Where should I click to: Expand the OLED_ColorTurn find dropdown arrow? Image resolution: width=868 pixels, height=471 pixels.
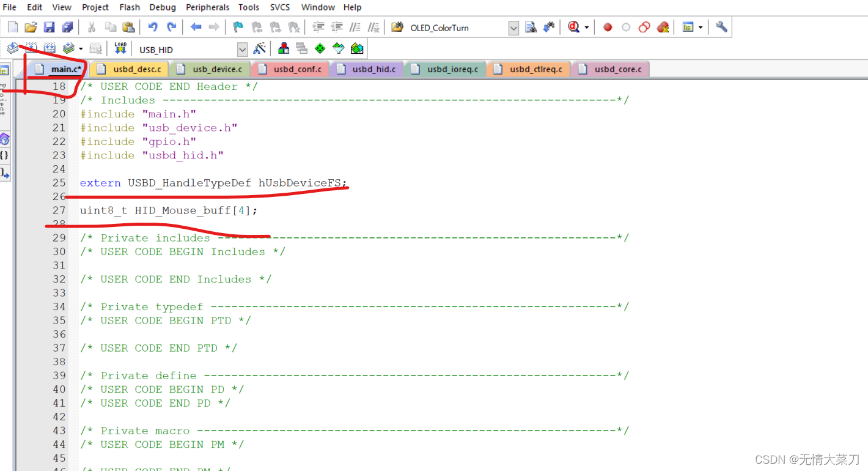513,28
